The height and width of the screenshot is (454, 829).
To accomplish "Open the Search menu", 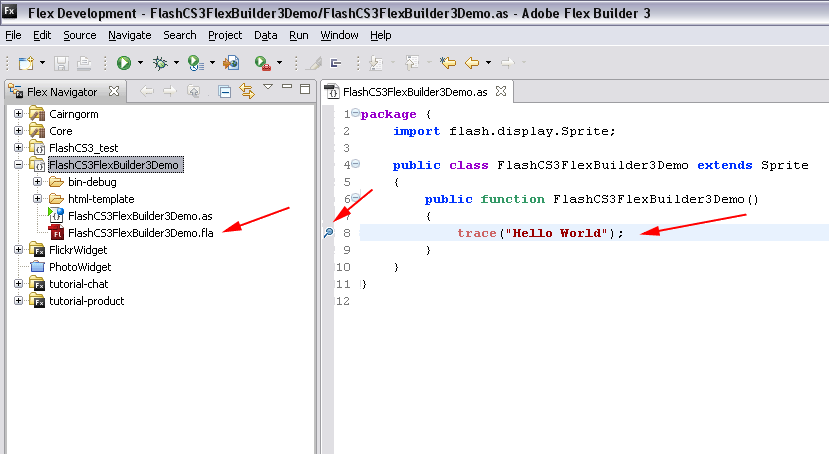I will 180,35.
